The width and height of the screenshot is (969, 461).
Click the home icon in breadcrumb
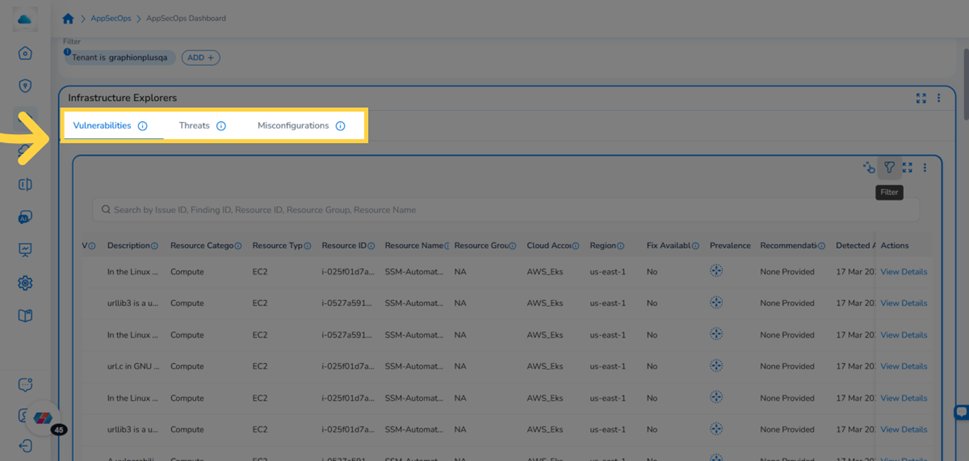68,19
